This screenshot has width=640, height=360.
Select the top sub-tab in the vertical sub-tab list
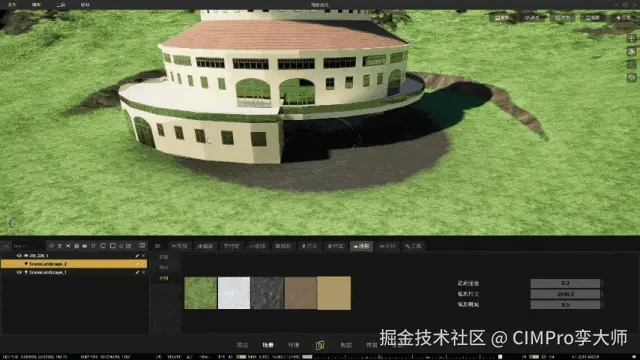pyautogui.click(x=164, y=257)
